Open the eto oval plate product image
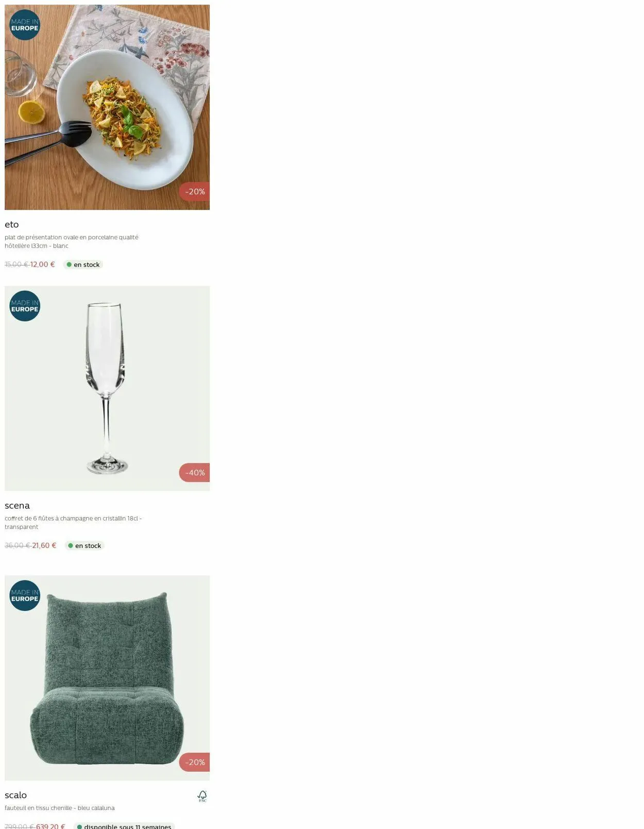Viewport: 644px width, 829px height. [x=107, y=107]
